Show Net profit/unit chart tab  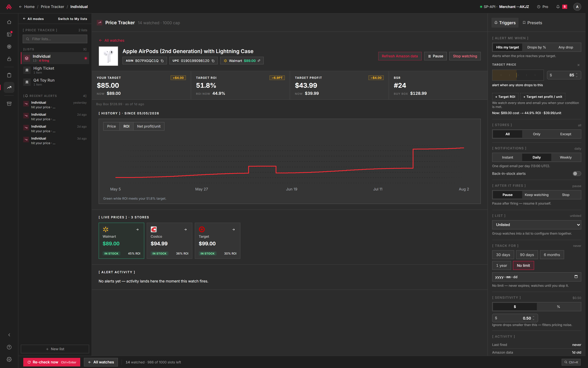tap(149, 126)
